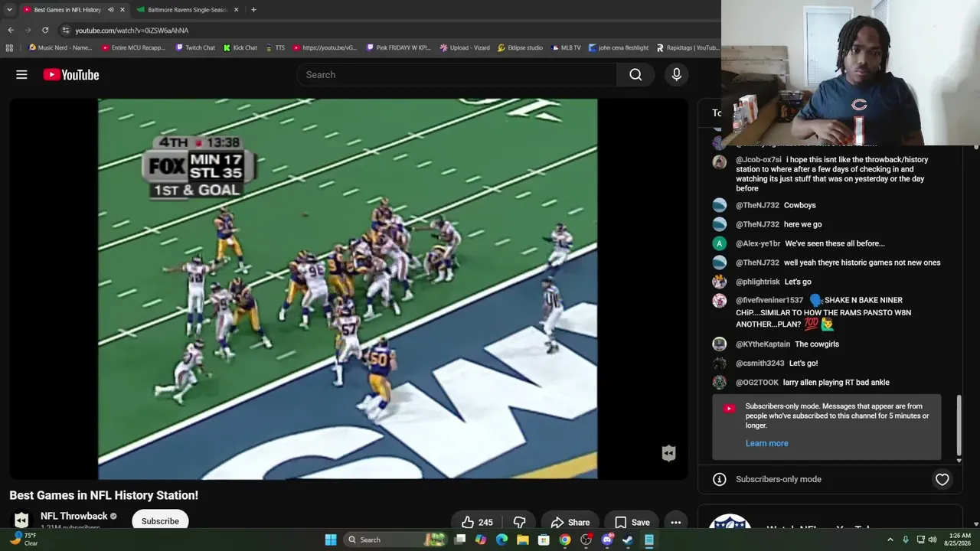Open the Entire MCU Recapp bookmark
Image resolution: width=980 pixels, height=551 pixels.
(133, 47)
